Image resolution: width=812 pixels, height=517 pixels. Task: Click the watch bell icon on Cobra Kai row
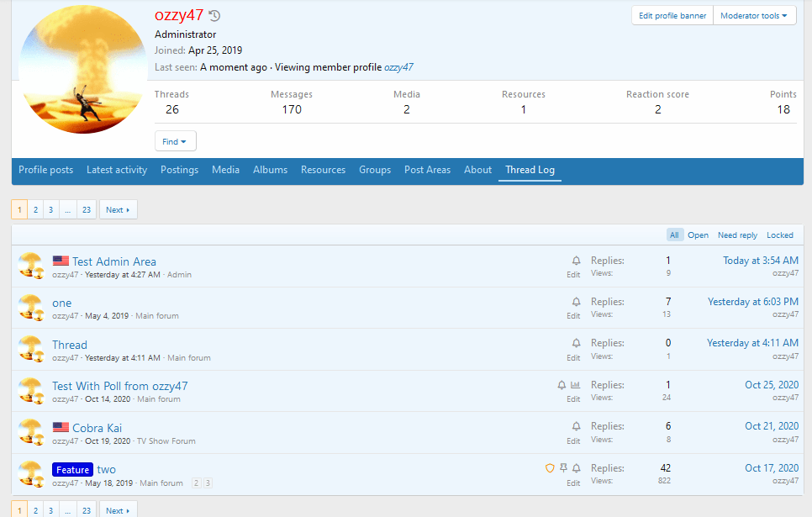point(576,427)
